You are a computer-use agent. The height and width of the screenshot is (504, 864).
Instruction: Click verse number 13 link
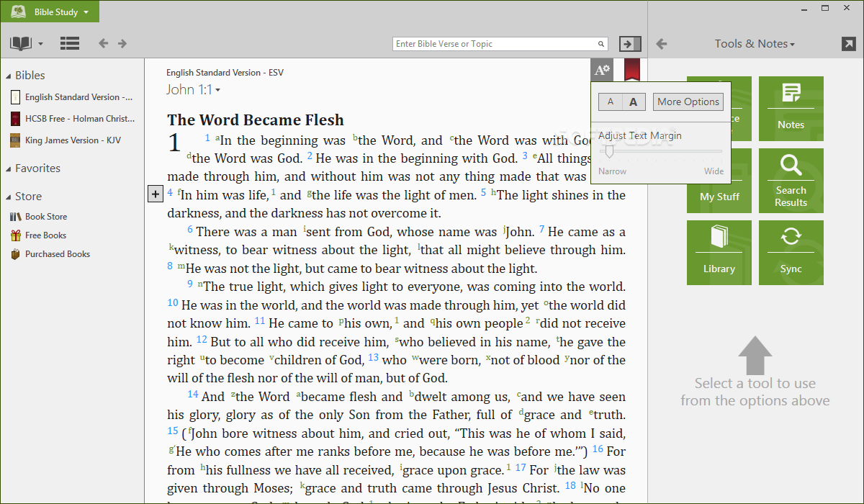click(374, 358)
